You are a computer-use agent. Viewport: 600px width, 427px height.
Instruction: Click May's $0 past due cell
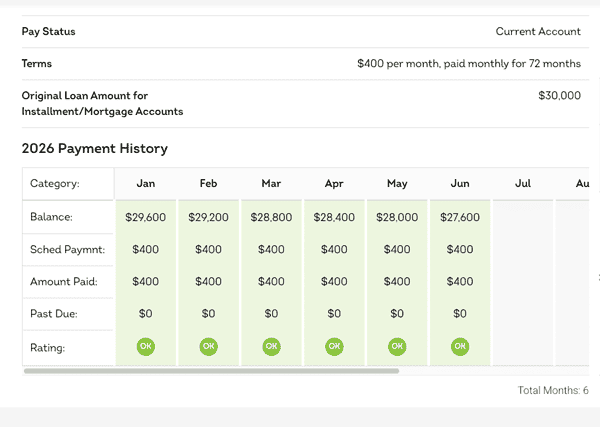pos(397,314)
